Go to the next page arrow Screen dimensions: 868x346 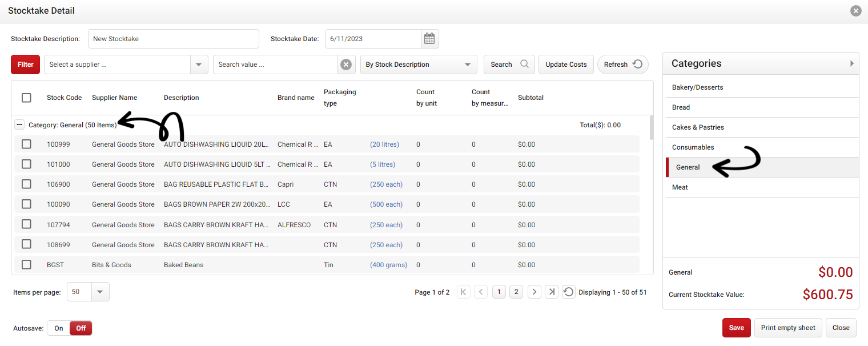coord(534,291)
